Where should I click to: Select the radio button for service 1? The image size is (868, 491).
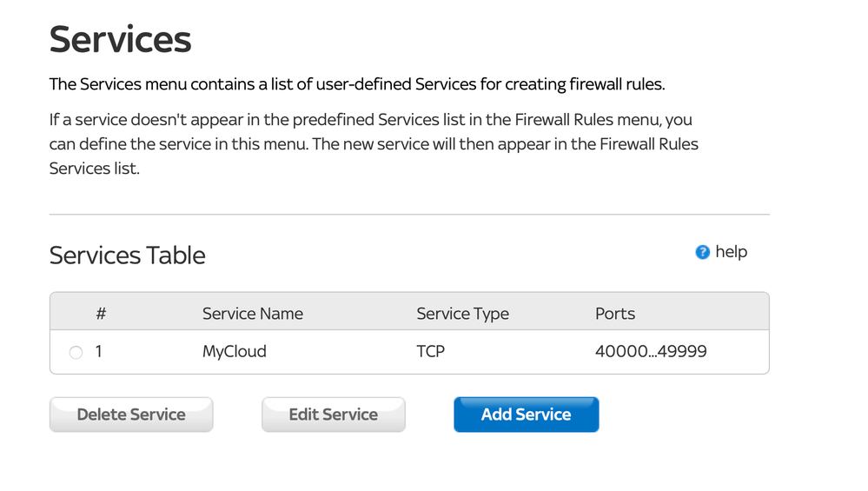click(76, 353)
